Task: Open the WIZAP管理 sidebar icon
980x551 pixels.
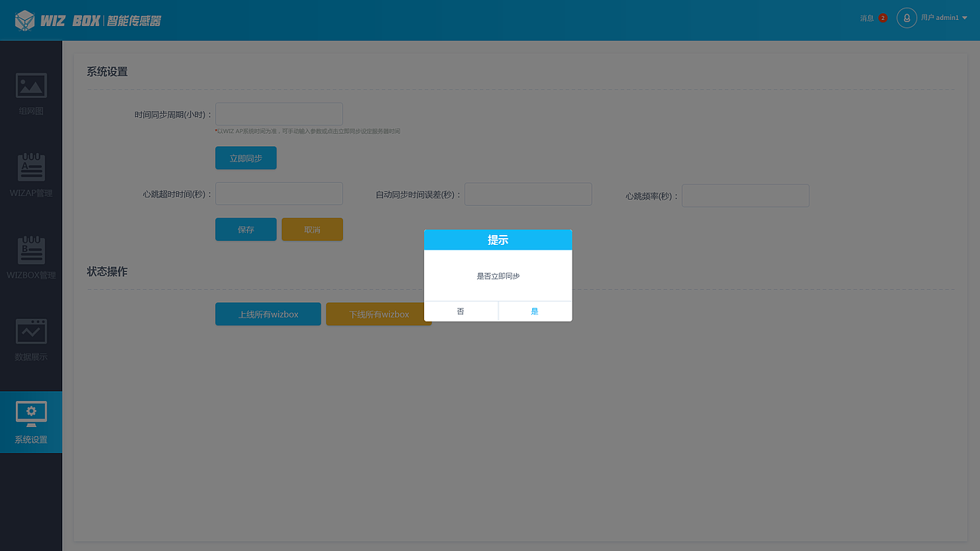Action: tap(31, 167)
